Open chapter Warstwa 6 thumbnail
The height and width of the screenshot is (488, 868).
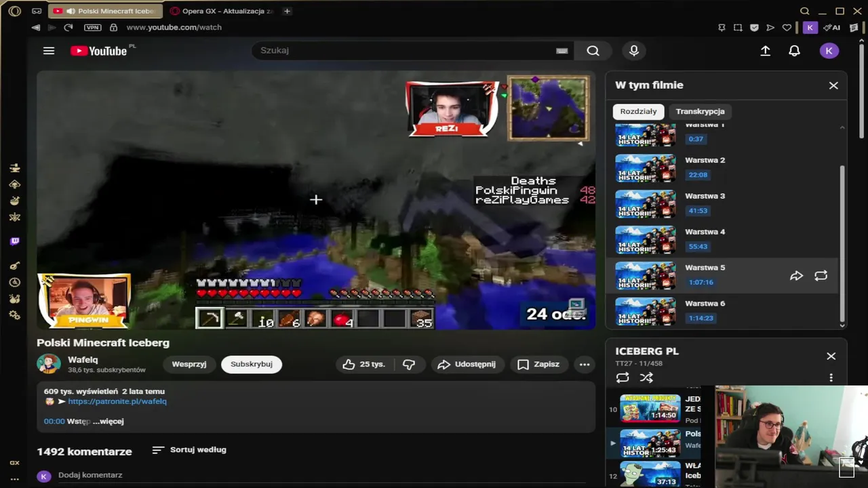click(646, 312)
